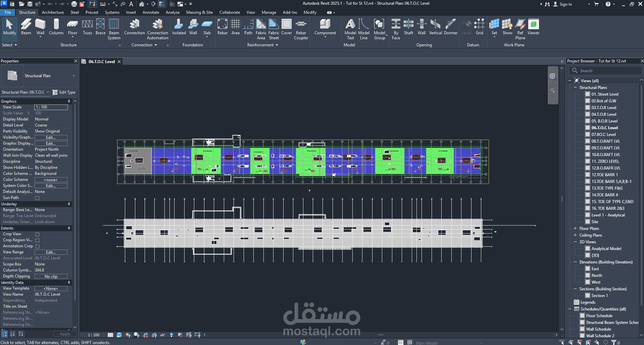Activate the Model Line tool
Screen dimensions: 644x345
[x=364, y=29]
